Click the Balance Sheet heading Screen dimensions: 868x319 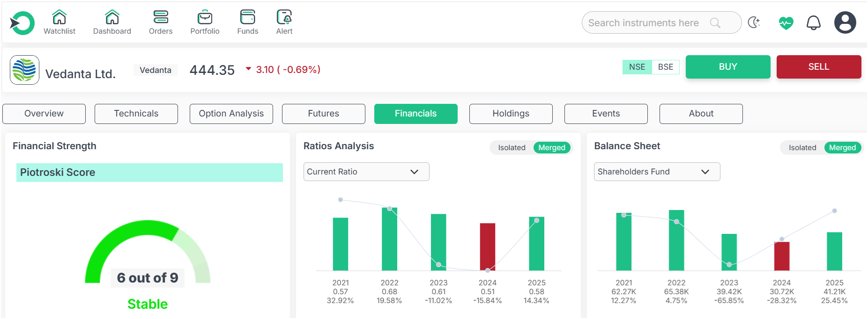627,146
